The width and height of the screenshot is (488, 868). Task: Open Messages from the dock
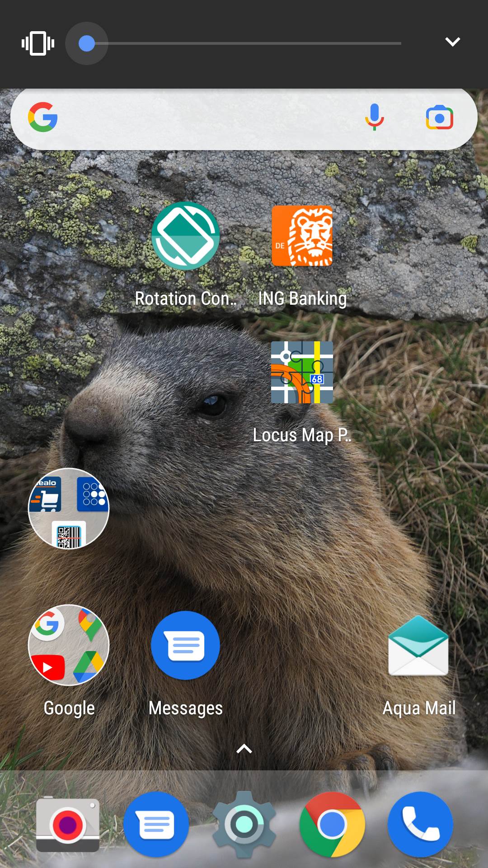tap(156, 825)
